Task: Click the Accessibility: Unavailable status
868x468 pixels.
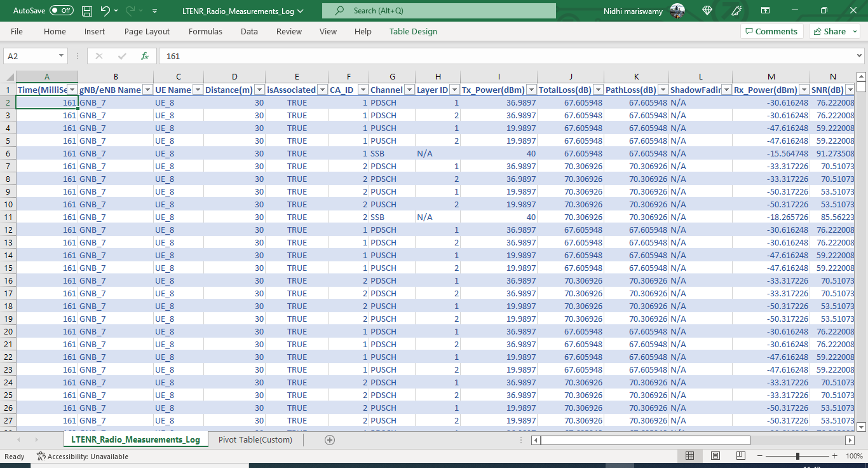Action: [x=83, y=456]
